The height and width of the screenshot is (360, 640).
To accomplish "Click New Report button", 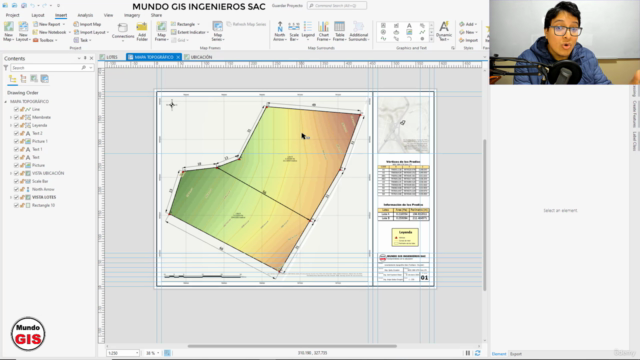I will (49, 24).
